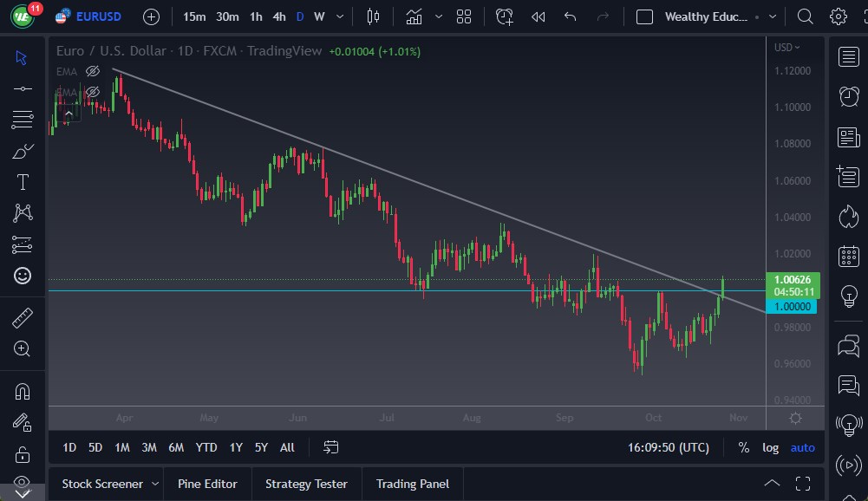Hide the EMA indicator with its eye toggle
This screenshot has height=501, width=868.
click(93, 71)
